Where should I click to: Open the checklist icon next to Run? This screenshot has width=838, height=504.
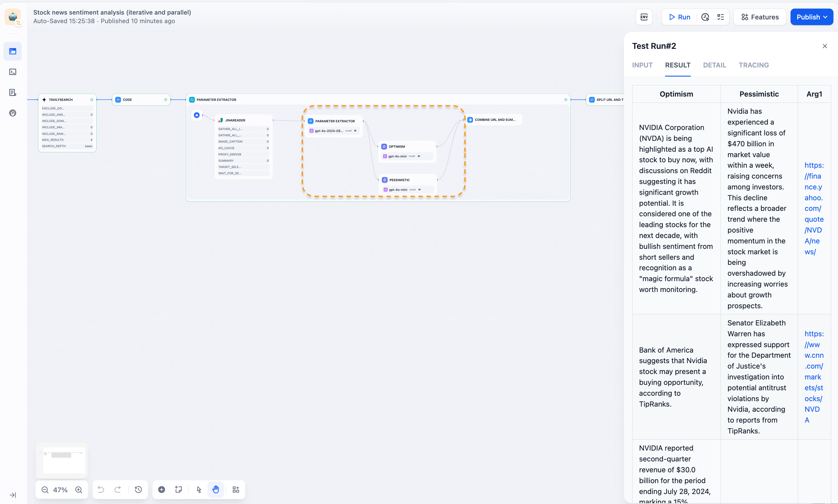(721, 17)
